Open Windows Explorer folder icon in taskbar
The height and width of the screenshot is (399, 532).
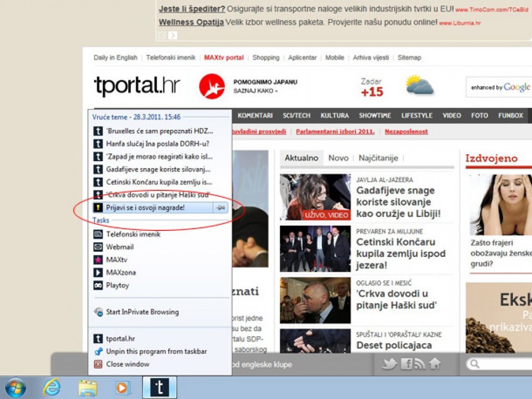tap(88, 388)
